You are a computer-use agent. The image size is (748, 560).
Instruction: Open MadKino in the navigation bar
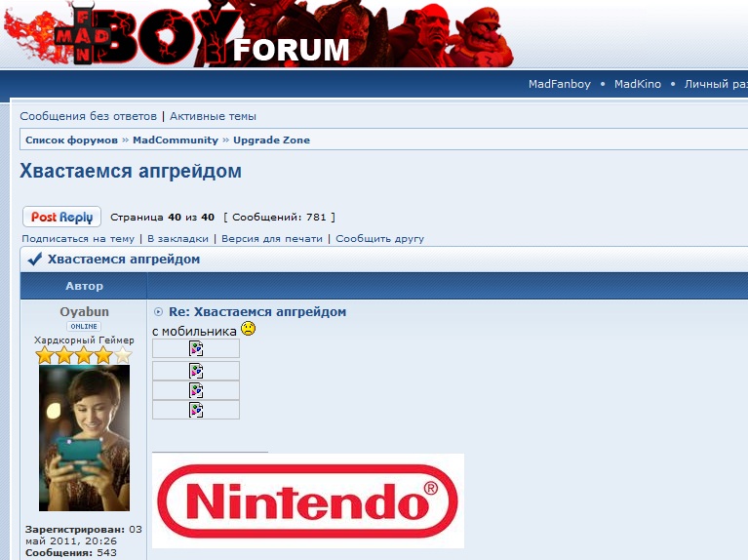pyautogui.click(x=637, y=84)
